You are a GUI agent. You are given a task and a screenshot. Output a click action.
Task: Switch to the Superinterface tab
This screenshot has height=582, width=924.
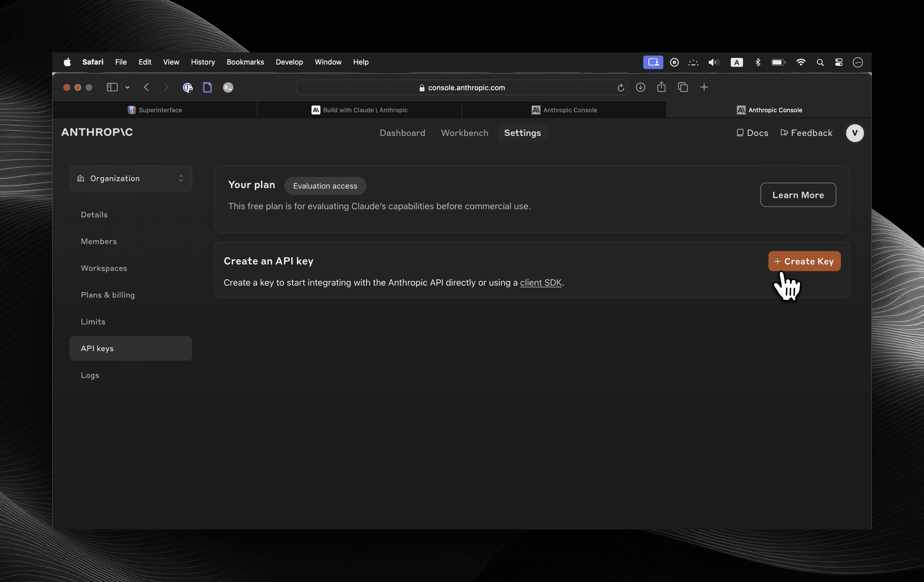pos(155,110)
